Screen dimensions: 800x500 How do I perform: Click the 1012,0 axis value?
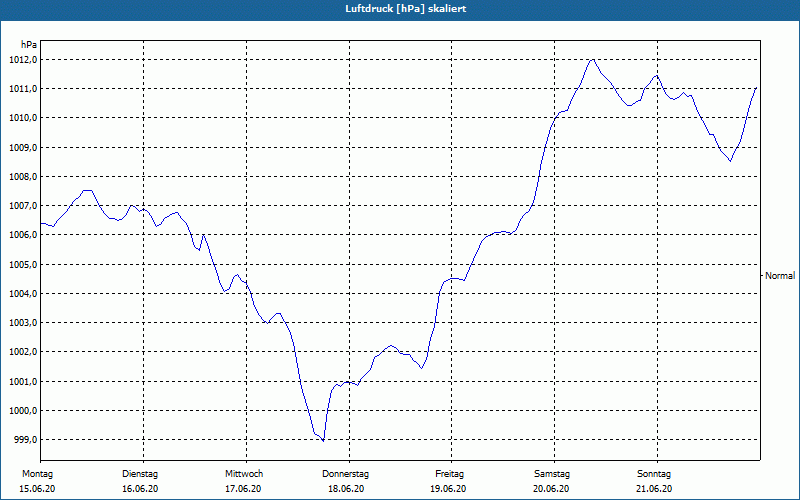click(23, 60)
